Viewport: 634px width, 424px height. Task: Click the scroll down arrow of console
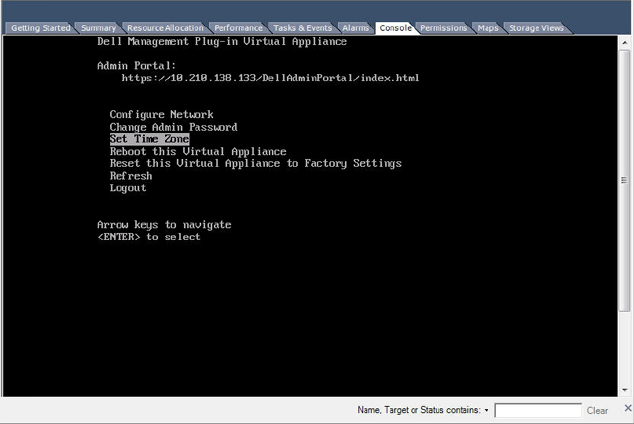(625, 390)
